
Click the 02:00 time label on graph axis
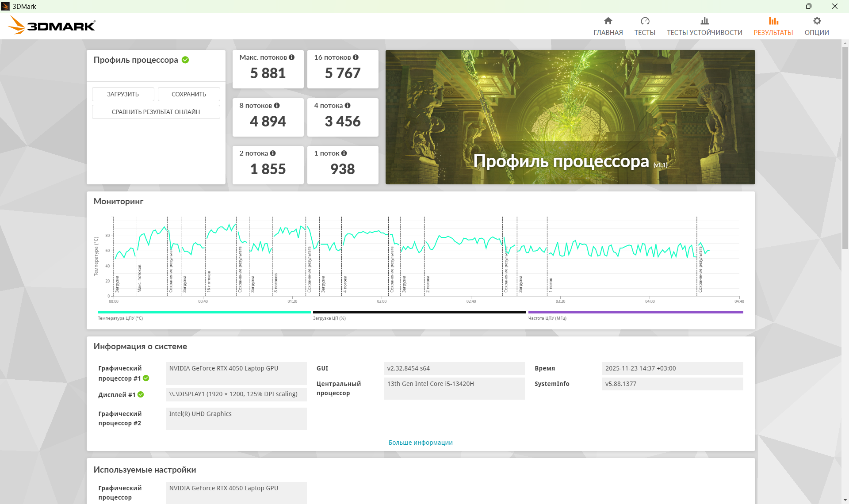(x=382, y=302)
